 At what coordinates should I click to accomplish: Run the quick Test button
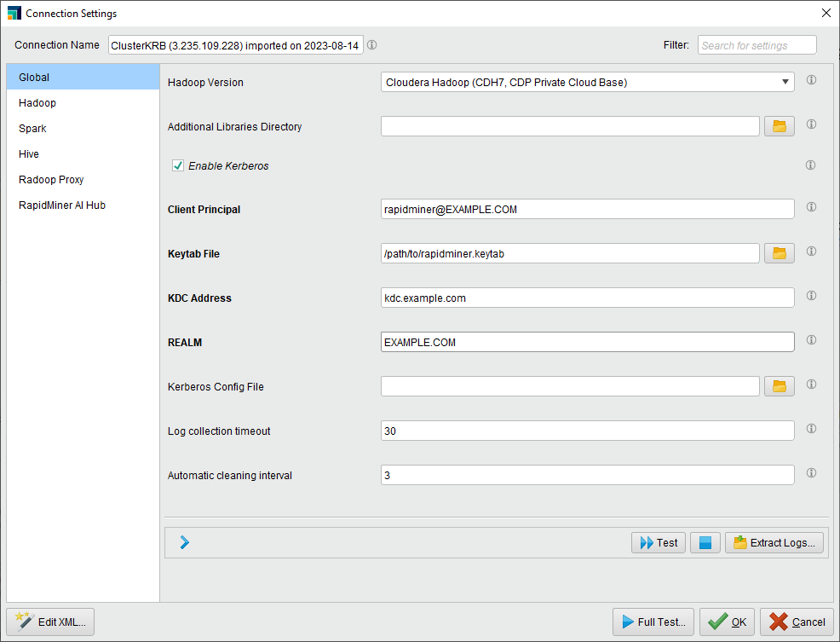(x=659, y=542)
